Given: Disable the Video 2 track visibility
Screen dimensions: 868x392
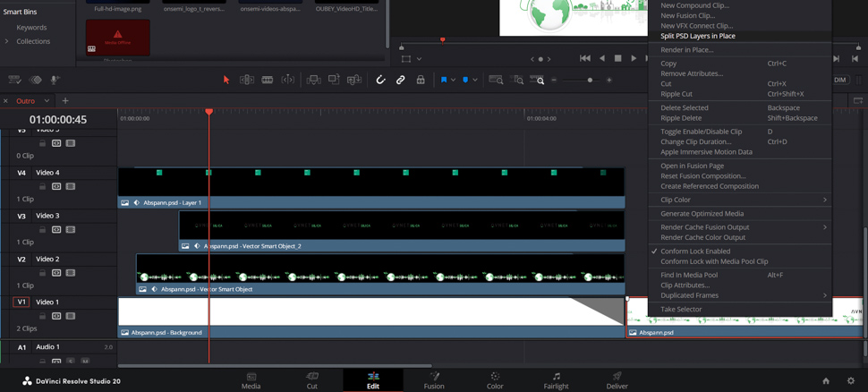Looking at the screenshot, I should pos(71,273).
